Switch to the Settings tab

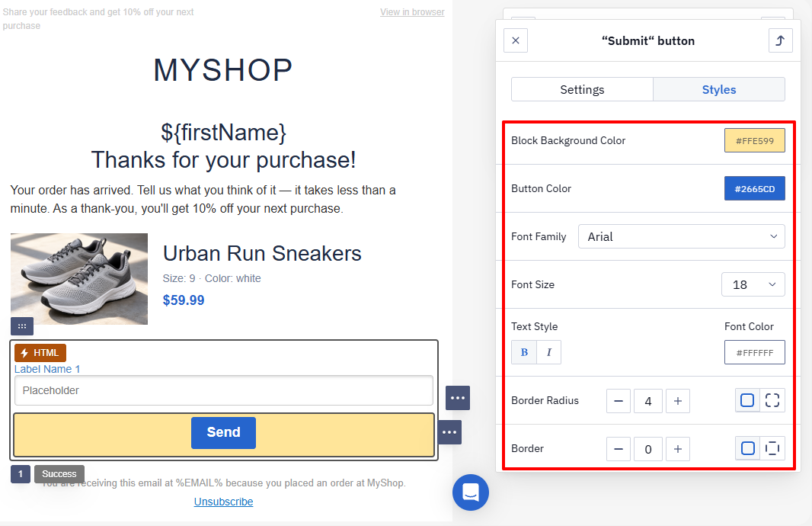coord(582,90)
